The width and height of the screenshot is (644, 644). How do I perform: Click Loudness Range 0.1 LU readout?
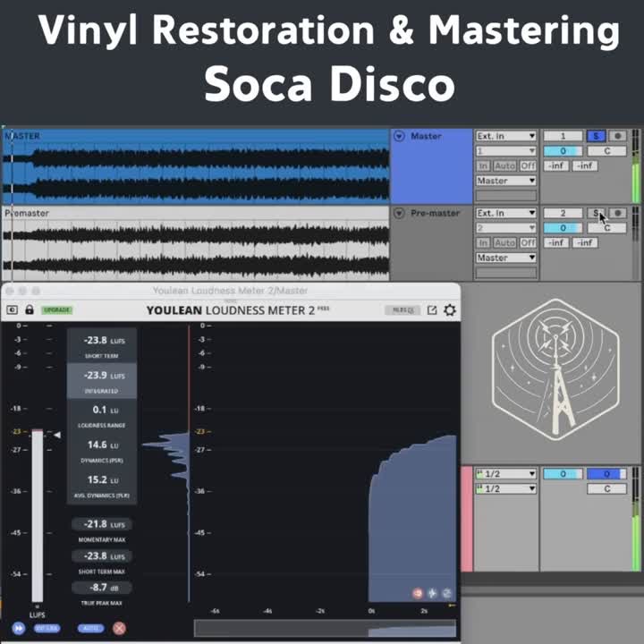click(102, 416)
